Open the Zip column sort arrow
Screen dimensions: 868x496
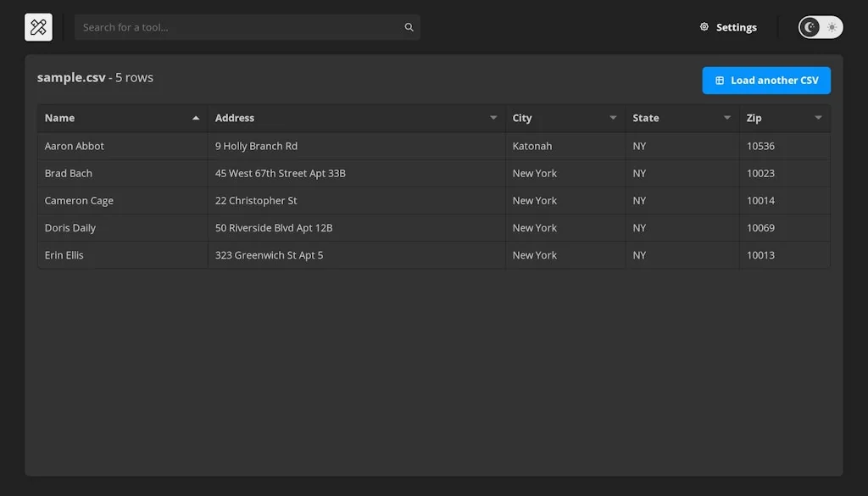pos(818,118)
